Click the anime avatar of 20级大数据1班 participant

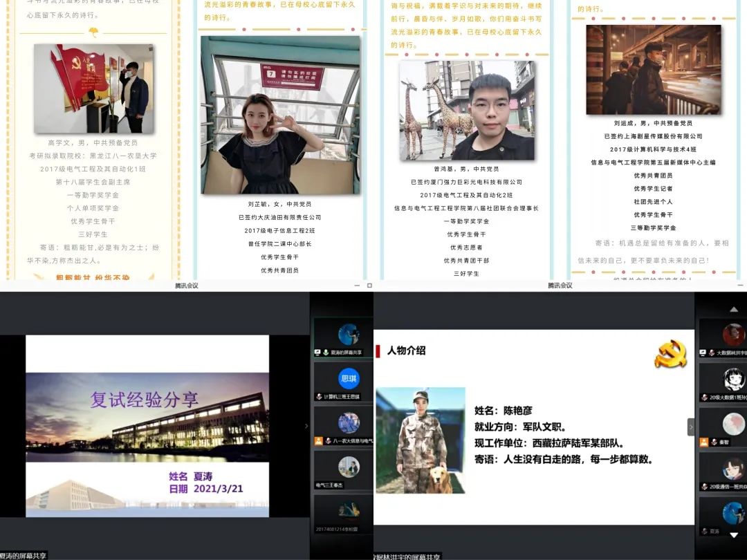(x=732, y=379)
